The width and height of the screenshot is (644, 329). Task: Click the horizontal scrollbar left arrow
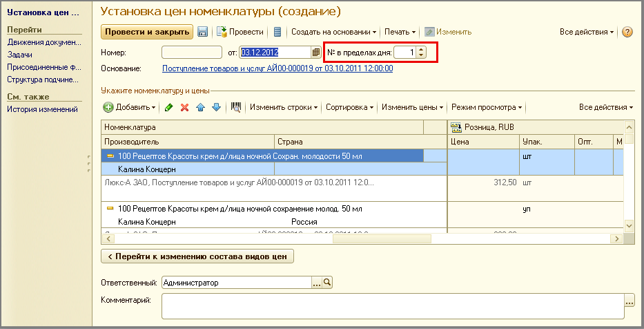[108, 238]
